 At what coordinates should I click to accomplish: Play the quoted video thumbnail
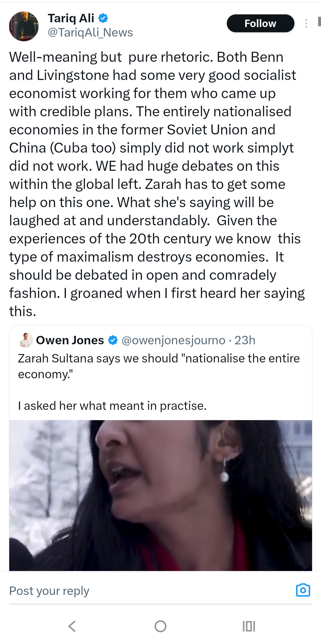[x=160, y=495]
